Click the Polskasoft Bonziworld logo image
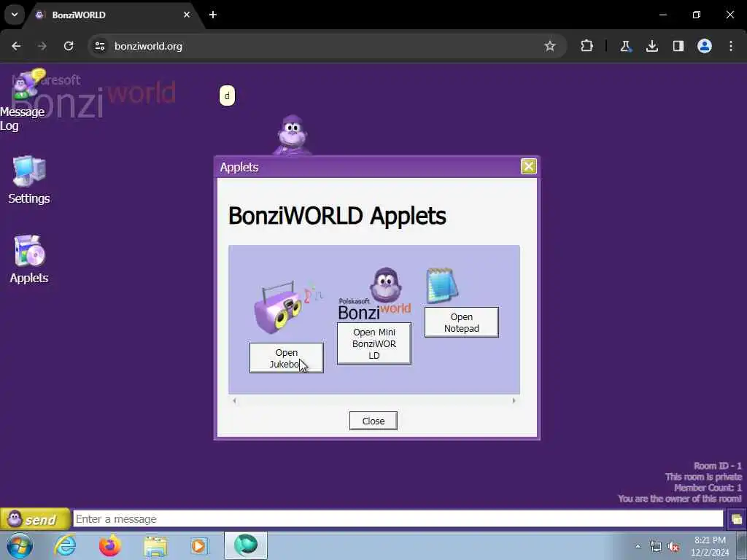The image size is (747, 560). pyautogui.click(x=374, y=293)
